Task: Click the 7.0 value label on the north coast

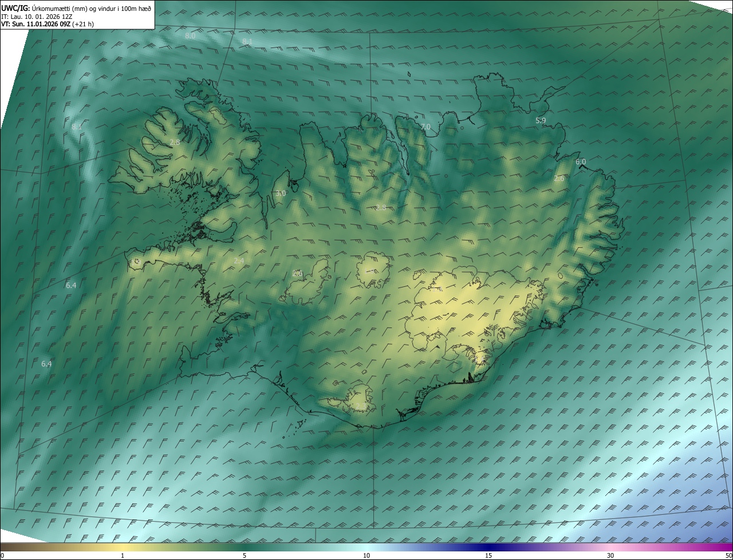Action: (425, 127)
